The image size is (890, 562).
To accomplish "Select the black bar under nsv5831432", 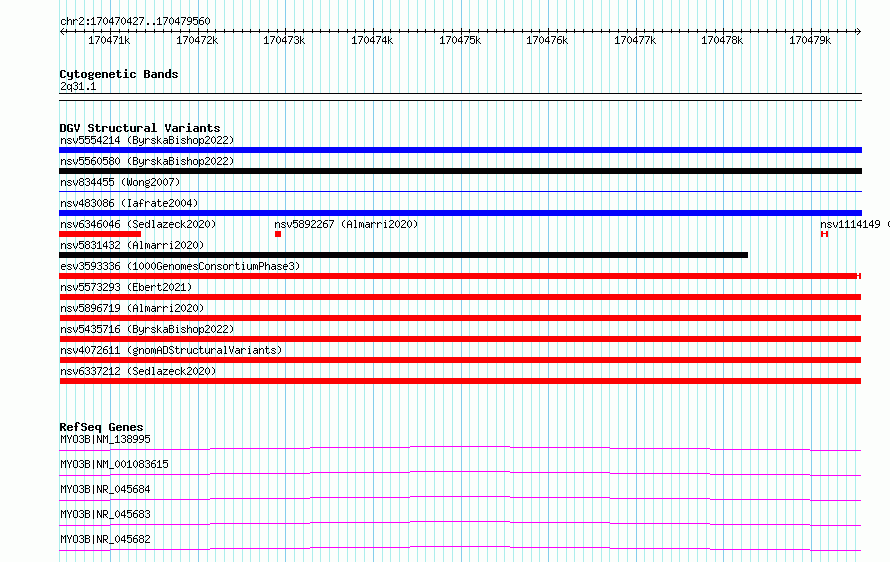I will point(404,255).
